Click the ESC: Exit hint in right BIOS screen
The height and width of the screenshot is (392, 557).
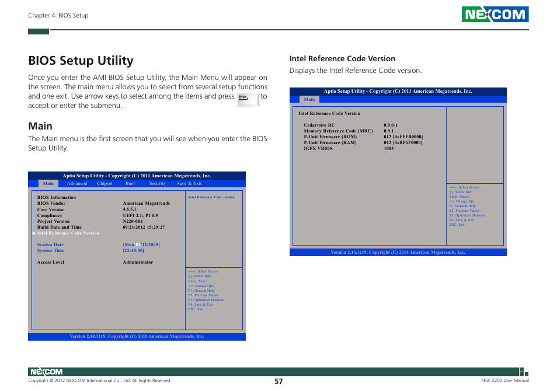click(457, 225)
